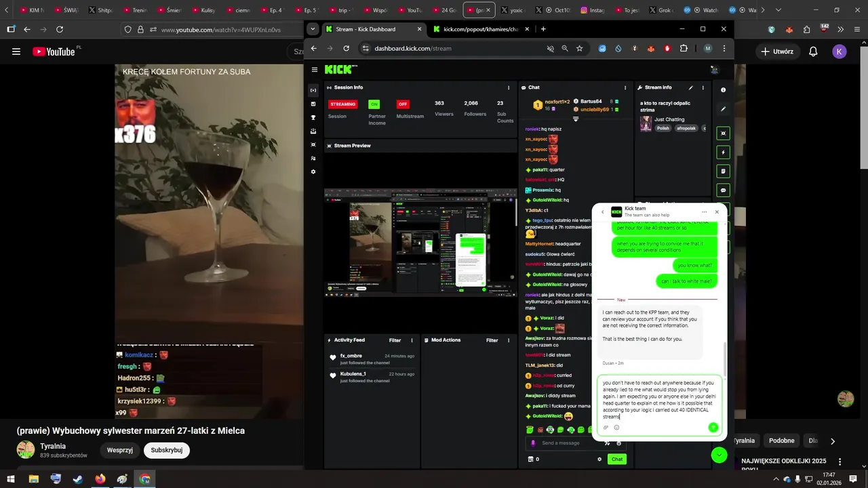Click the Polish stream tag
This screenshot has height=488, width=868.
click(663, 128)
